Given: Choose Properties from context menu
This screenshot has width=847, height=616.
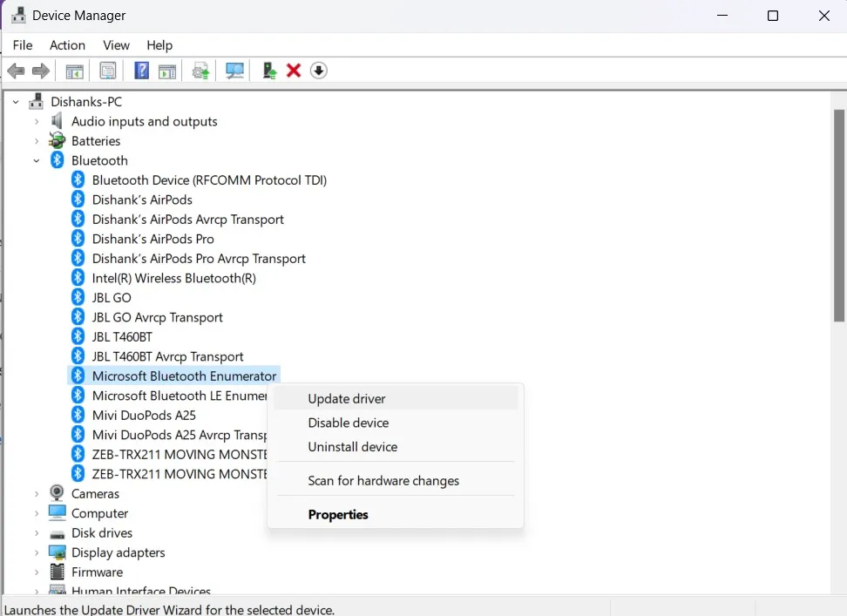Looking at the screenshot, I should [396, 515].
